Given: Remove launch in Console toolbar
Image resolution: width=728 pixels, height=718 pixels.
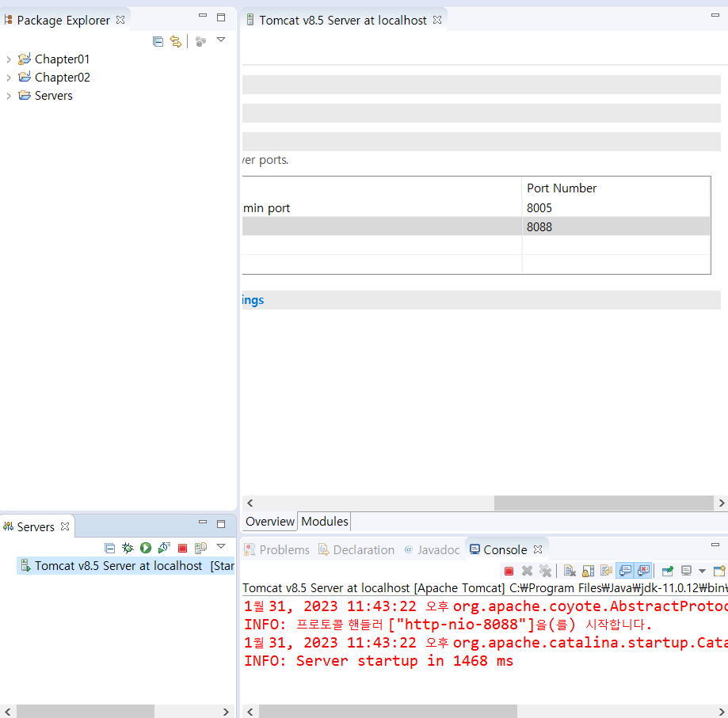Looking at the screenshot, I should tap(527, 571).
